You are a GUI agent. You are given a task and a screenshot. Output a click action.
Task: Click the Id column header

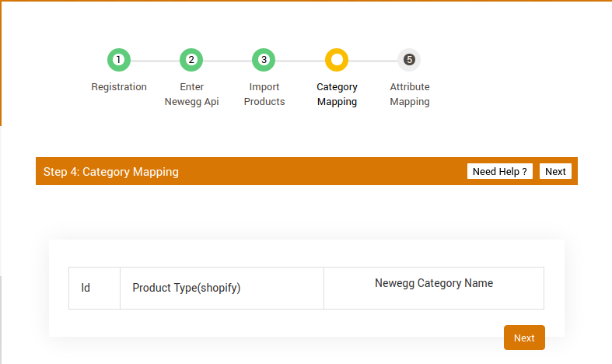pos(86,288)
